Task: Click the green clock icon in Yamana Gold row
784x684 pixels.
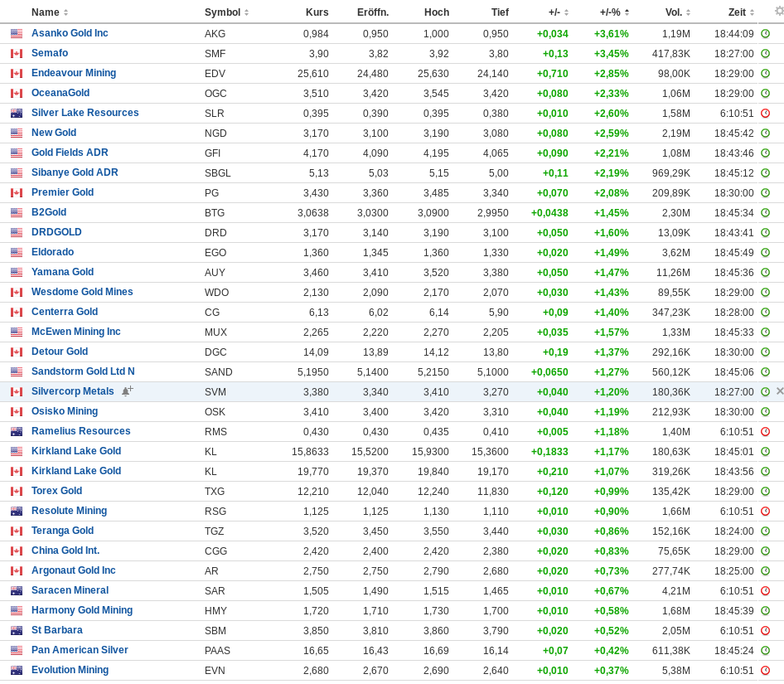Action: pyautogui.click(x=765, y=273)
